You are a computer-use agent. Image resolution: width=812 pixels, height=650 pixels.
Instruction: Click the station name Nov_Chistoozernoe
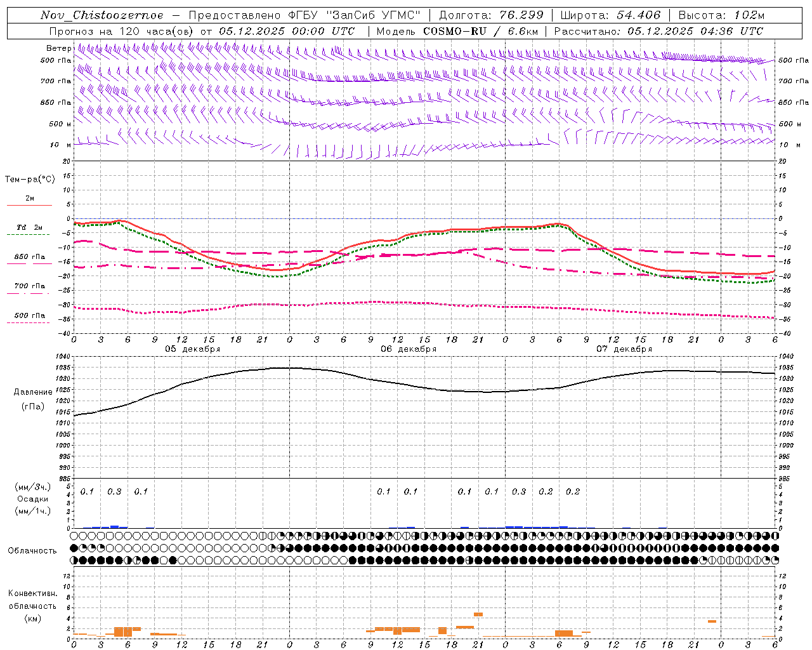102,15
